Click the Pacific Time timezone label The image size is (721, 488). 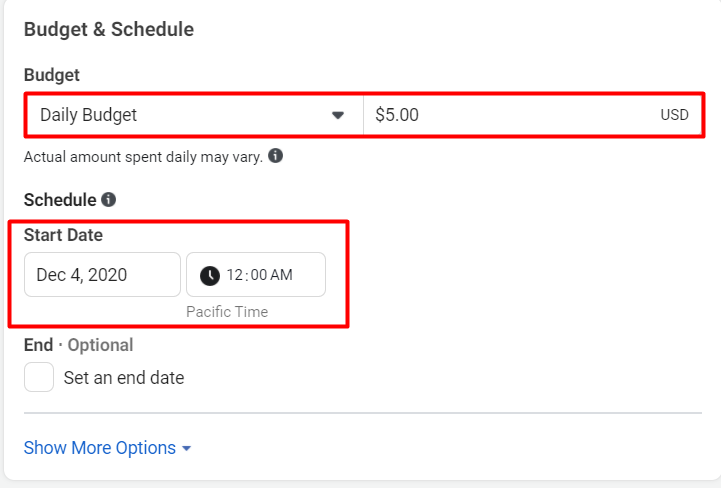[x=227, y=312]
